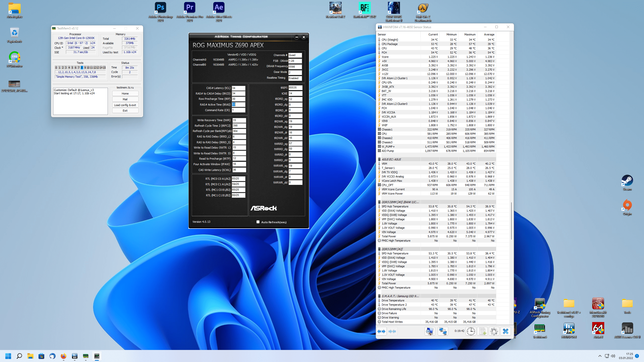Image resolution: width=644 pixels, height=362 pixels.
Task: Click the VRM Vcore Power row
Action: pos(436,194)
